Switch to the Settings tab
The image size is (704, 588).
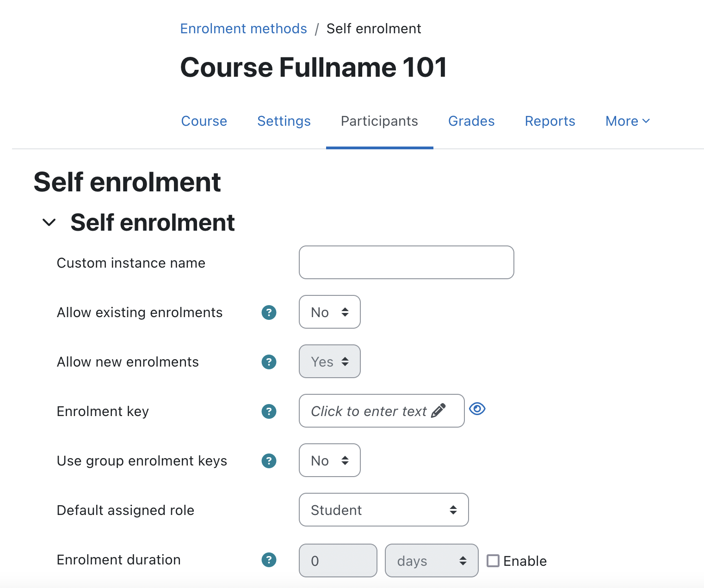pyautogui.click(x=284, y=121)
